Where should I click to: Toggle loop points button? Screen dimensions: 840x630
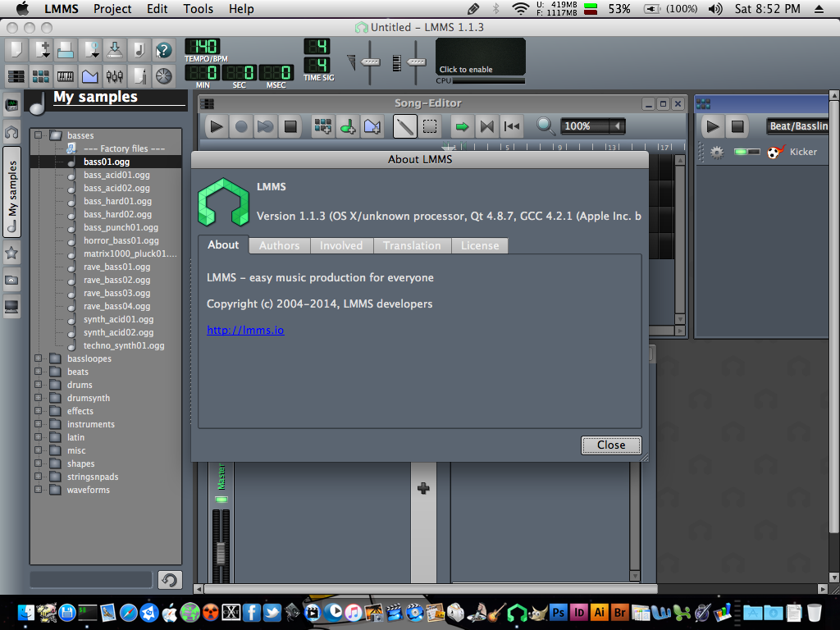pyautogui.click(x=487, y=126)
